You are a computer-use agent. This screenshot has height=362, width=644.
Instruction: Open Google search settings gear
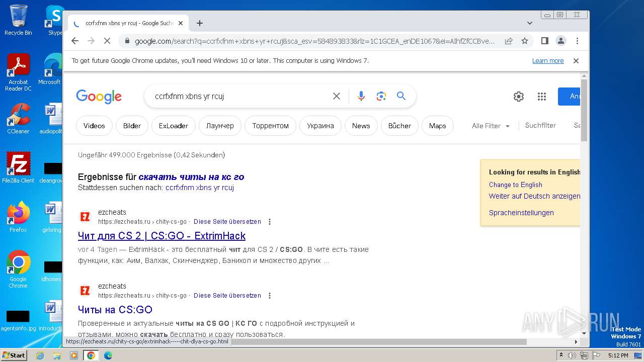coord(519,97)
